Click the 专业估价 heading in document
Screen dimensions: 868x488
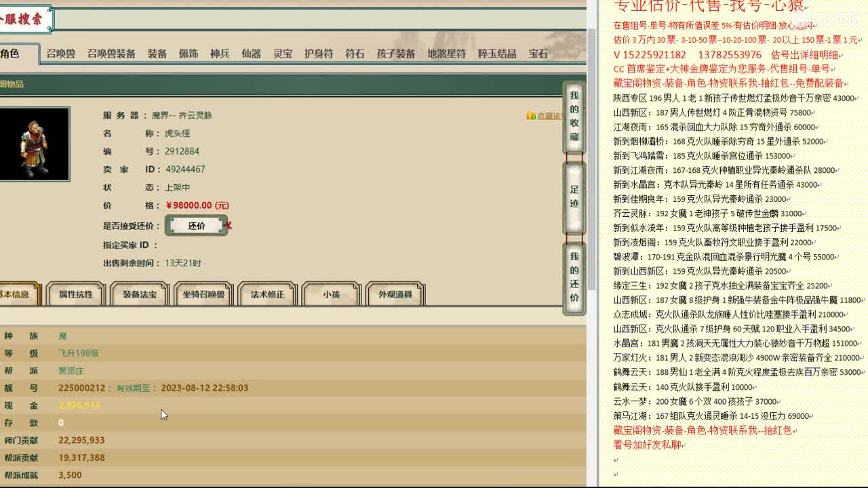tap(710, 6)
